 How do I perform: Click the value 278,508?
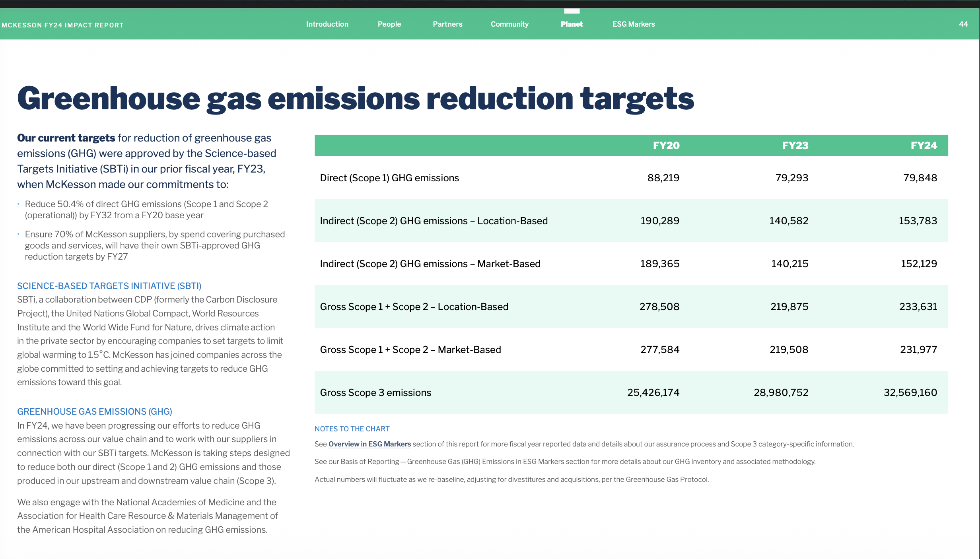pos(659,307)
